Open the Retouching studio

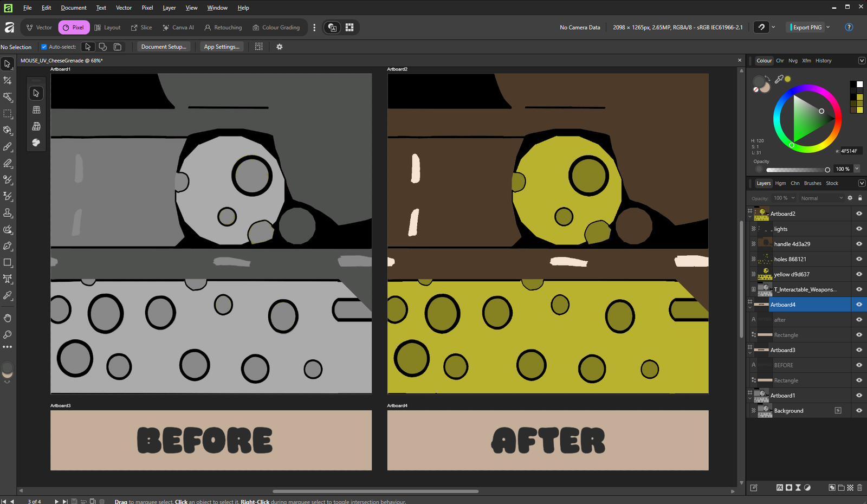pyautogui.click(x=223, y=27)
